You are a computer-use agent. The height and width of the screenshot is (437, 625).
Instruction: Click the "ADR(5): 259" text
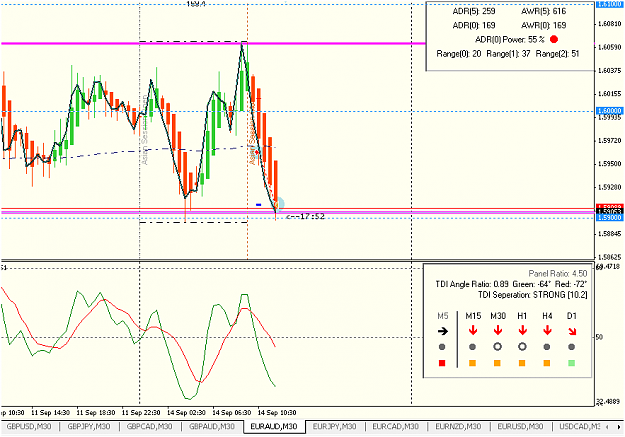(x=474, y=11)
